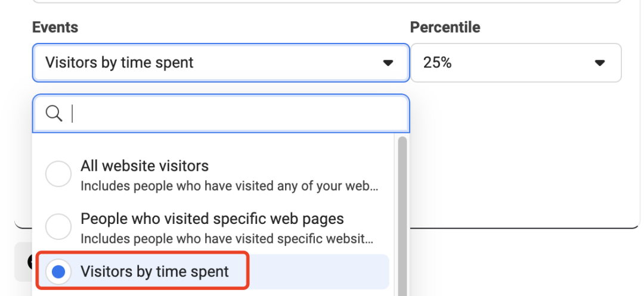Click the Events field label

pyautogui.click(x=55, y=27)
